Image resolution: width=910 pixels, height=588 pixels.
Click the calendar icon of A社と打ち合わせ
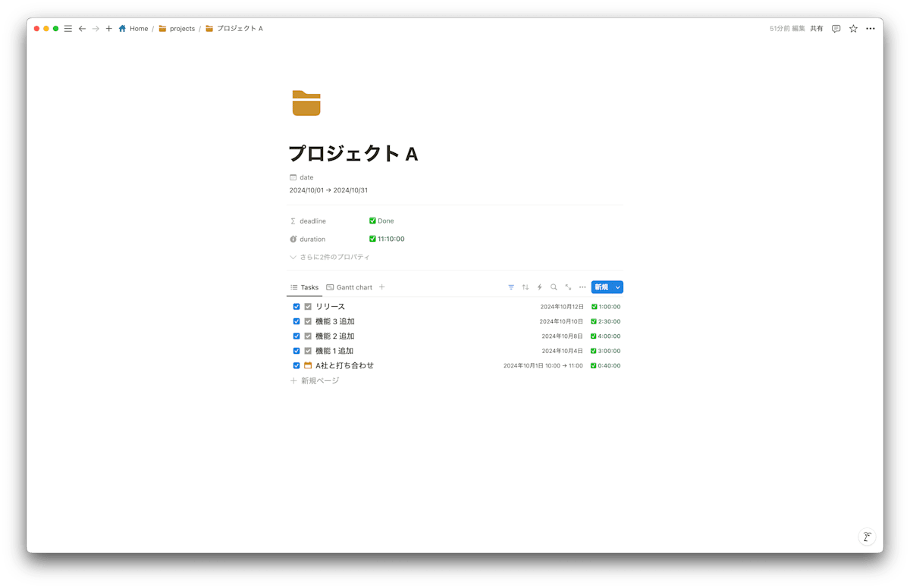pyautogui.click(x=308, y=365)
